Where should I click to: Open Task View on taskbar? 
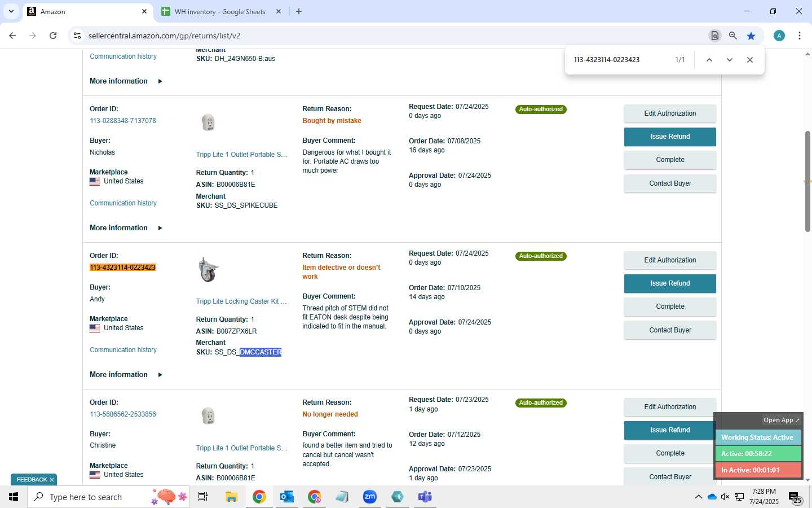(x=203, y=497)
